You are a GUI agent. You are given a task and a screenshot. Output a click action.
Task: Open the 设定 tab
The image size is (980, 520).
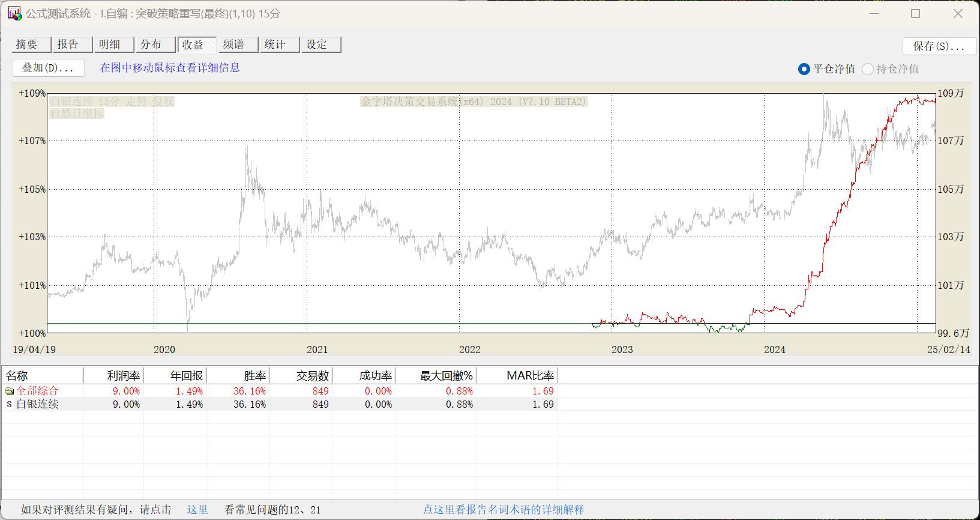pos(322,44)
